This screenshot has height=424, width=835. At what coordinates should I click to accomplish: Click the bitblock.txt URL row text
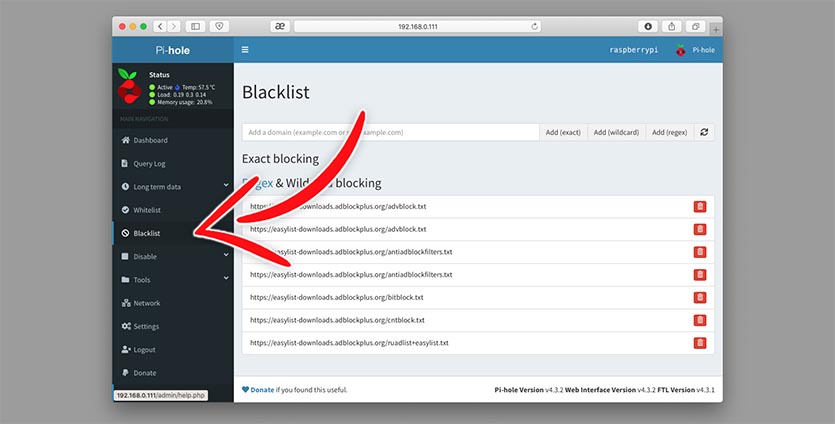tap(337, 297)
